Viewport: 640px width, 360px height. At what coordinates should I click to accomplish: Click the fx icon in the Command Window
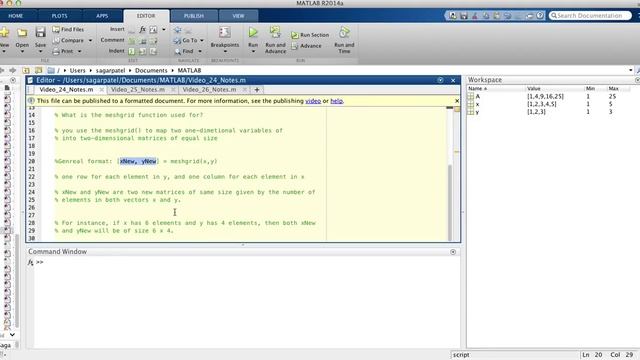tap(31, 262)
